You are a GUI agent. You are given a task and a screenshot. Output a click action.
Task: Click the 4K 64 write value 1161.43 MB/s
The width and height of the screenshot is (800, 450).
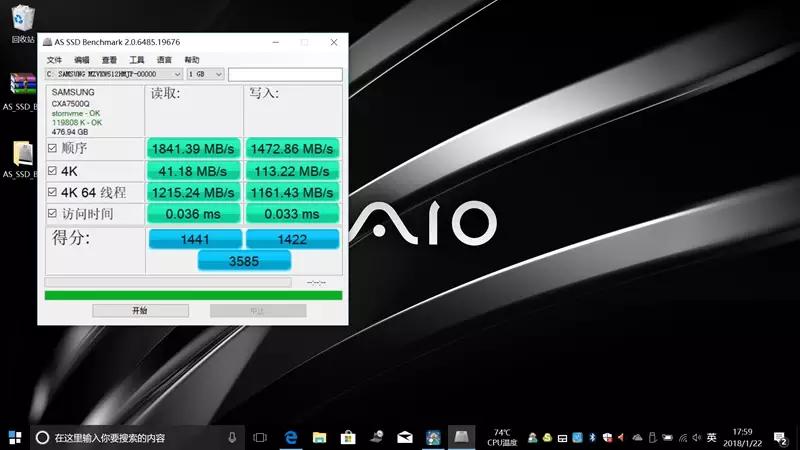[292, 192]
